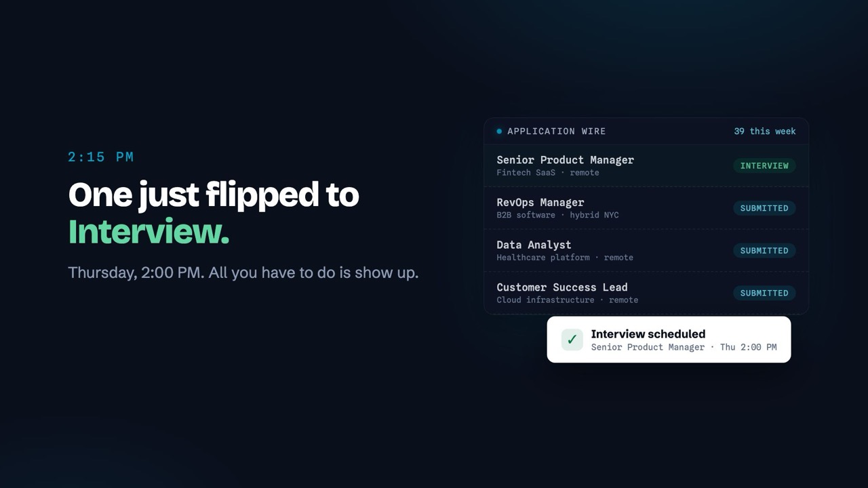Open the Senior Product Manager row

click(646, 165)
